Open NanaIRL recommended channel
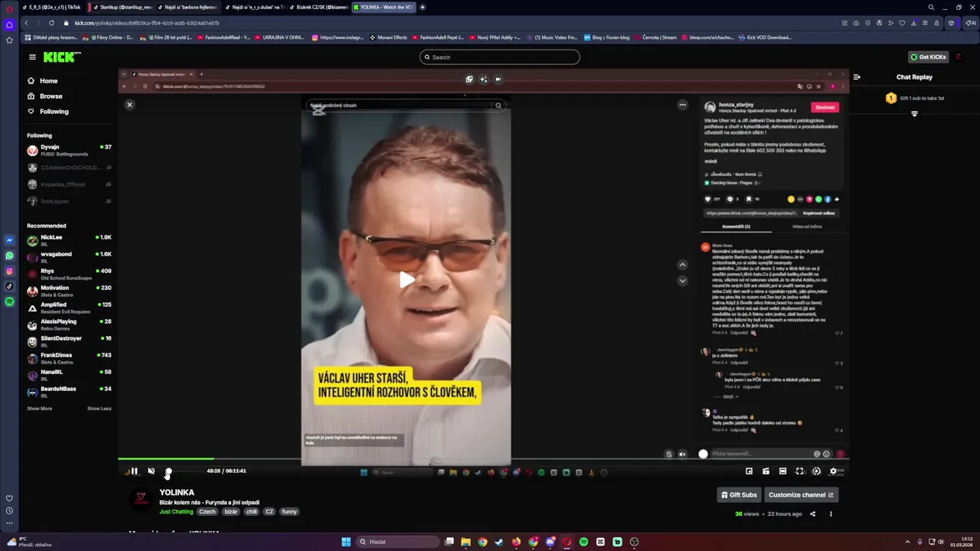Screen dimensions: 980x551 coord(69,375)
